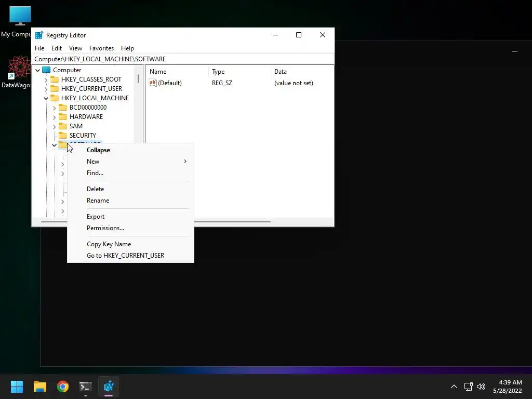
Task: Select the SECURITY label
Action: pos(83,136)
